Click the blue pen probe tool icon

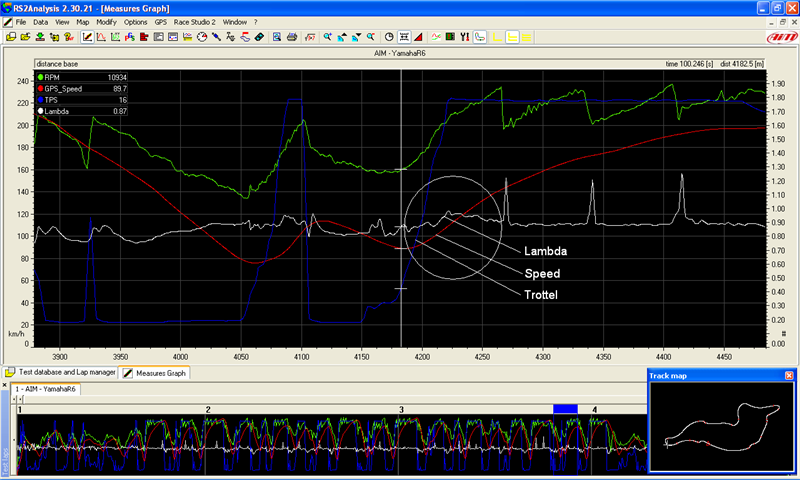tap(216, 37)
